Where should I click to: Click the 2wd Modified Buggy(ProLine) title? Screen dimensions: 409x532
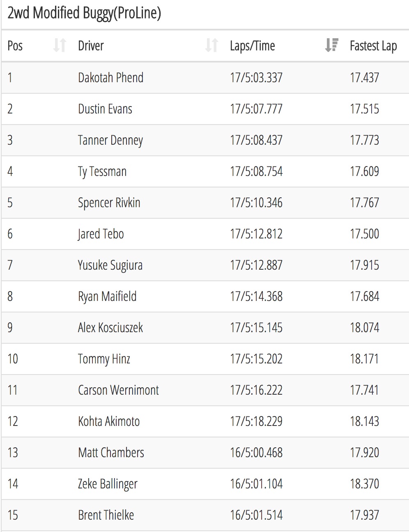click(x=84, y=13)
